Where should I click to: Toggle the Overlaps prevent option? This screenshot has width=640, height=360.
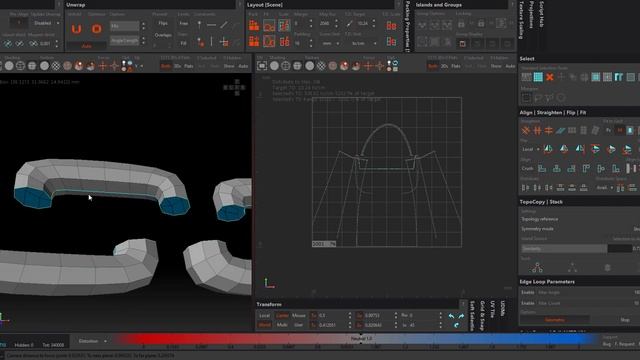pyautogui.click(x=163, y=35)
